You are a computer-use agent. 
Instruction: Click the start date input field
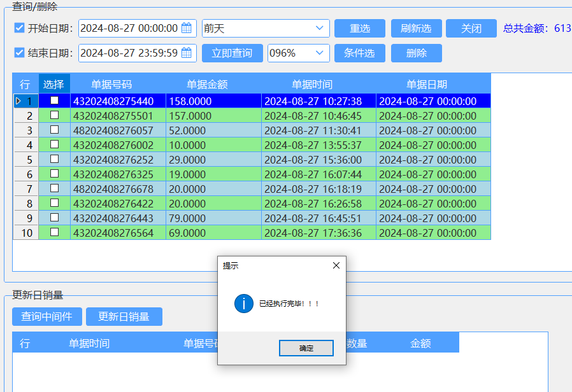coord(129,28)
